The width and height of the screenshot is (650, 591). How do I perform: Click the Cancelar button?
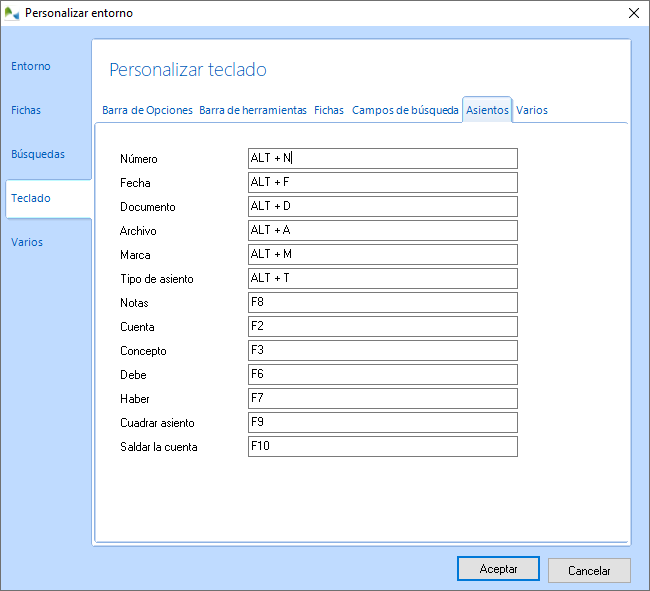(589, 570)
